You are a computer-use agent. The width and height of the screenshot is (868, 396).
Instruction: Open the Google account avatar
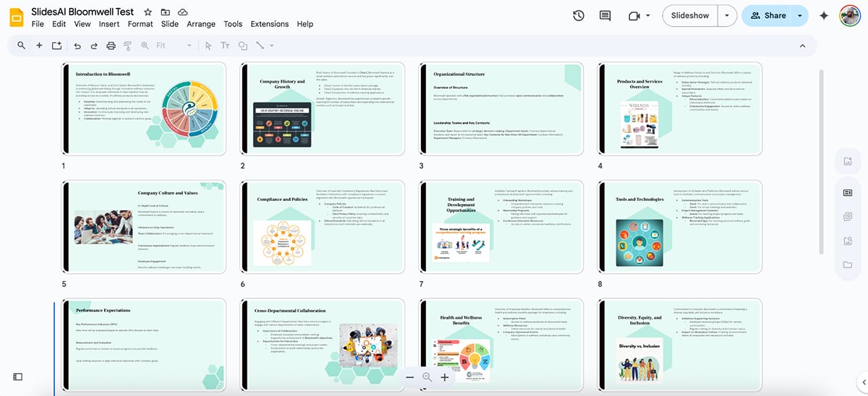(850, 15)
